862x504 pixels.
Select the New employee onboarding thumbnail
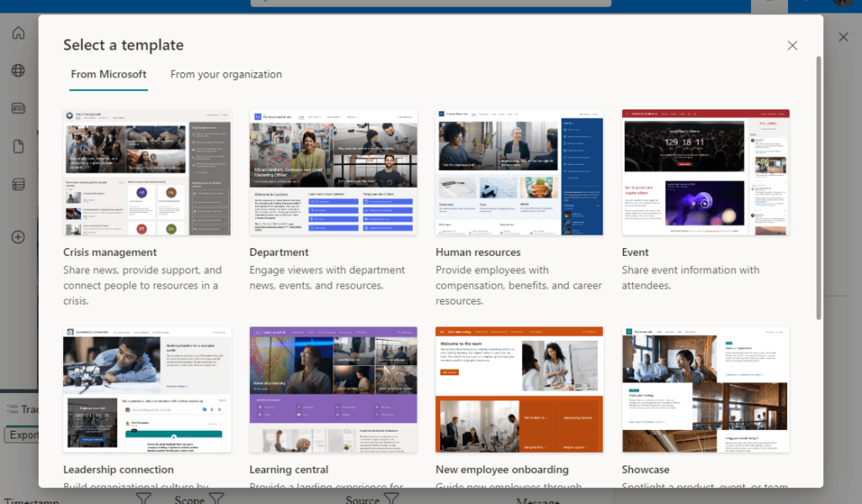pos(519,390)
